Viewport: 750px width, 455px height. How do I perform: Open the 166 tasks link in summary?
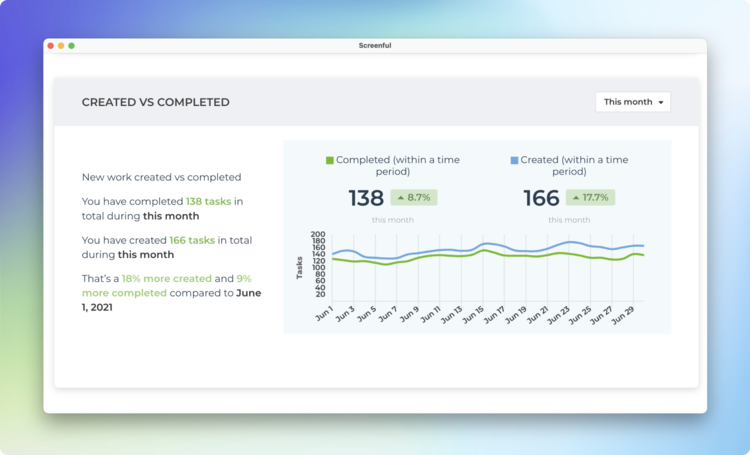(x=192, y=240)
